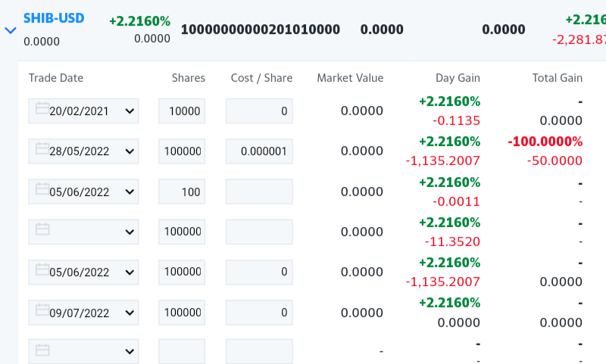606x364 pixels.
Task: Edit Shares field showing 10000
Action: pyautogui.click(x=182, y=110)
